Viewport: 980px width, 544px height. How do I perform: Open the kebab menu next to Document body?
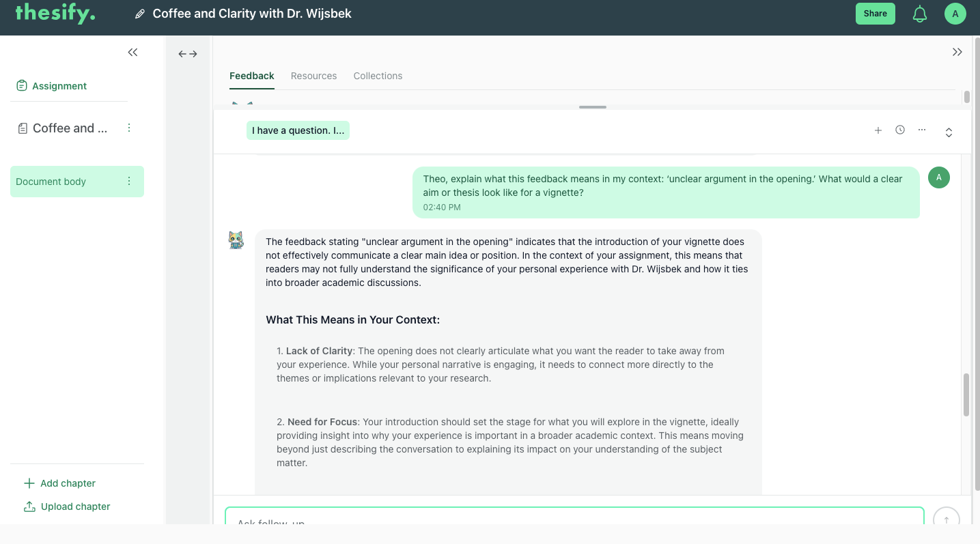129,181
